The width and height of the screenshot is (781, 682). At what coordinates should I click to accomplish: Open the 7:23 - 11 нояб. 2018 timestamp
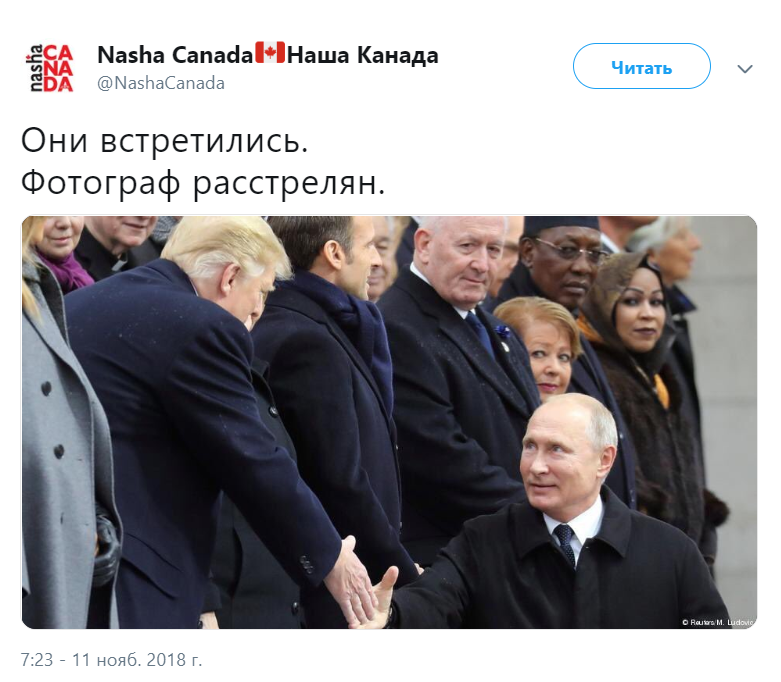[111, 660]
